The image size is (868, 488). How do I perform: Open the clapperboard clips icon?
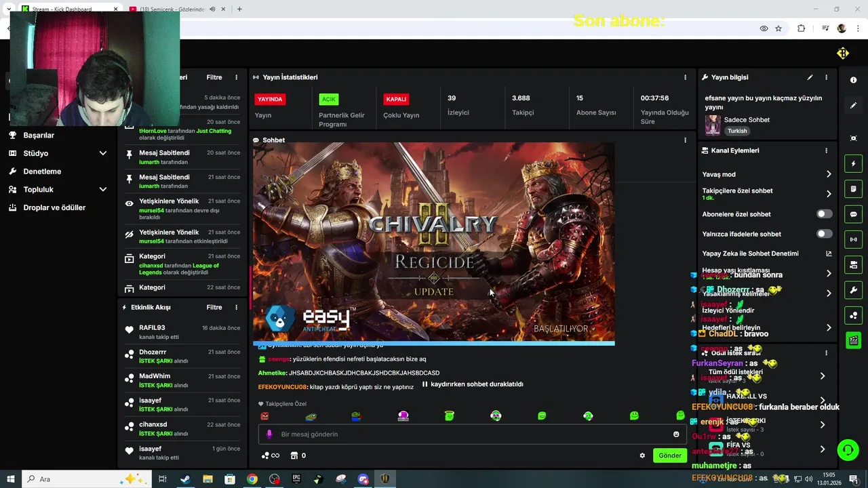click(x=853, y=340)
